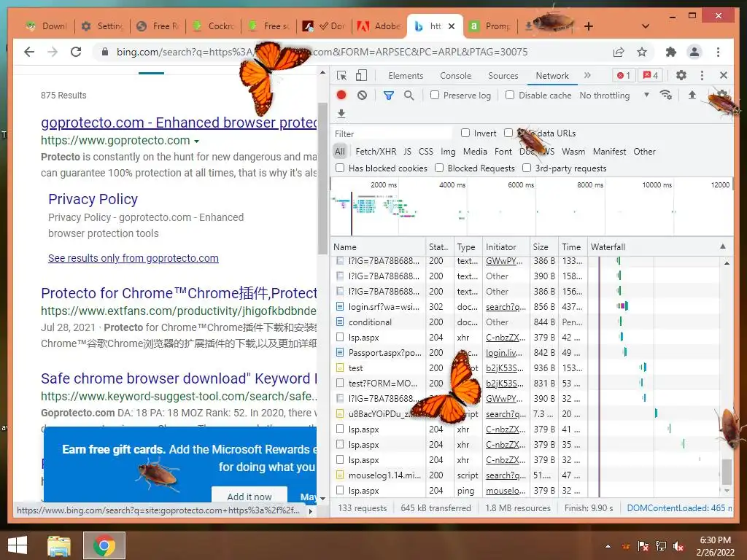Click the issues badge showing 4

pyautogui.click(x=651, y=75)
